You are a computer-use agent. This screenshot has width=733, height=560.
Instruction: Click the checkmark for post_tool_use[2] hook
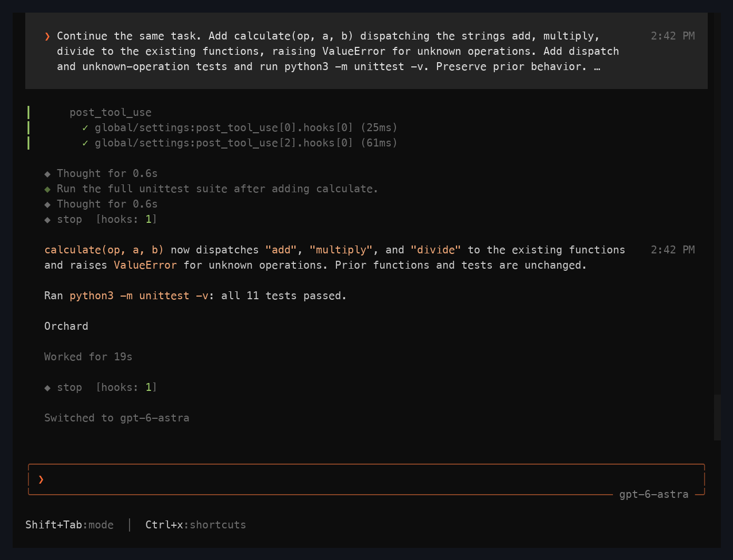85,143
